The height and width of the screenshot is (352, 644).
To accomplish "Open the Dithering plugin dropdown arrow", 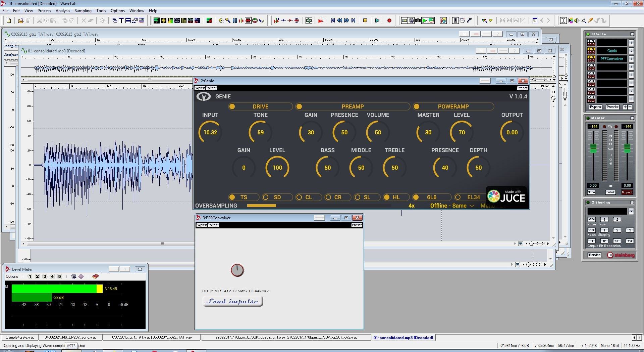I will (x=631, y=211).
